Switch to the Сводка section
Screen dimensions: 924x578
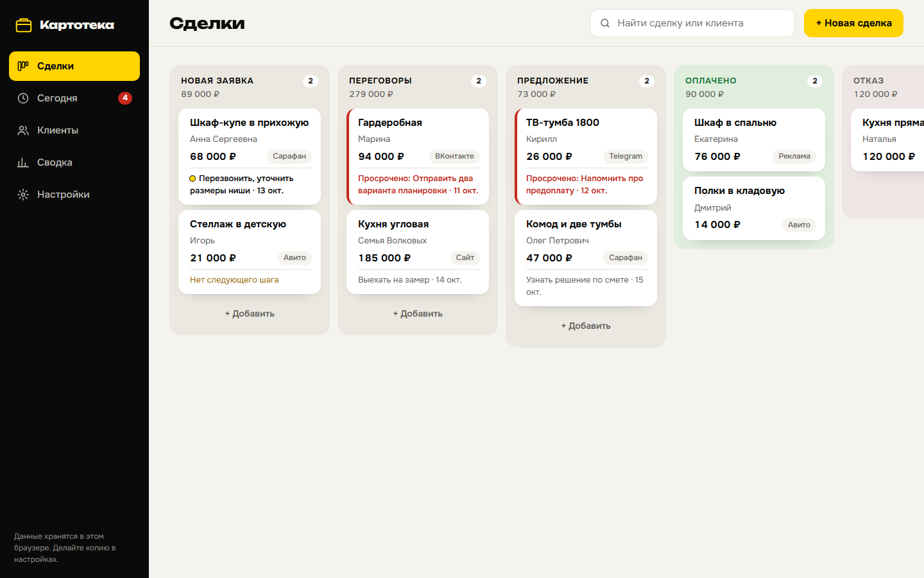[x=74, y=162]
